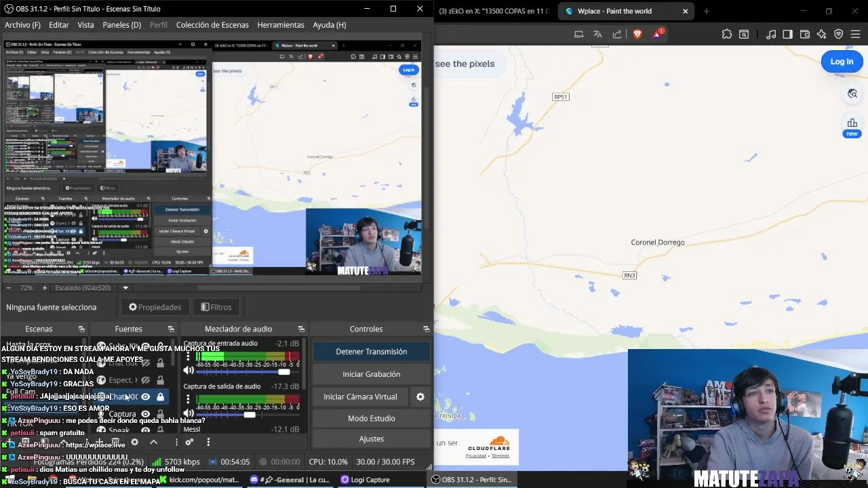
Task: Click the share page icon
Action: (x=617, y=34)
